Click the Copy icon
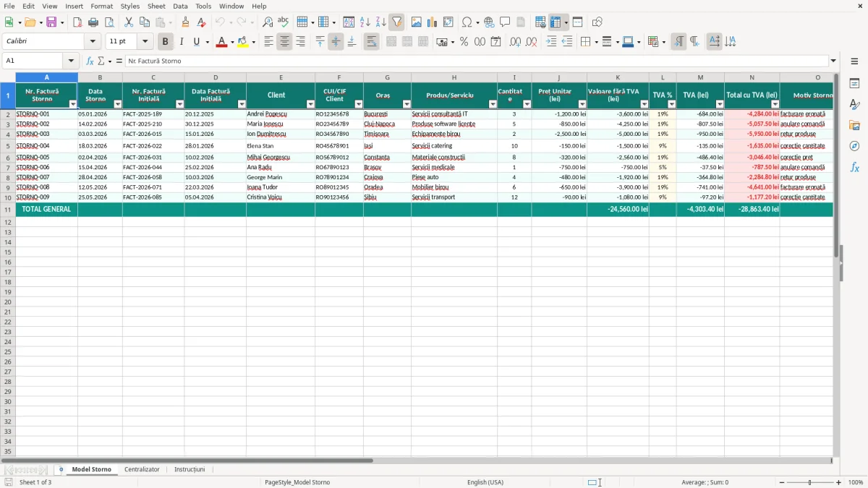This screenshot has width=868, height=488. [x=145, y=22]
